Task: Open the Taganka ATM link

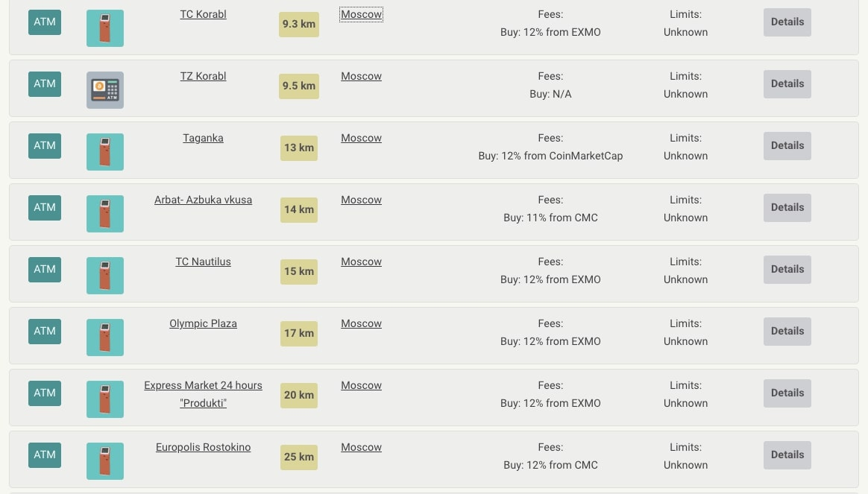Action: click(203, 138)
